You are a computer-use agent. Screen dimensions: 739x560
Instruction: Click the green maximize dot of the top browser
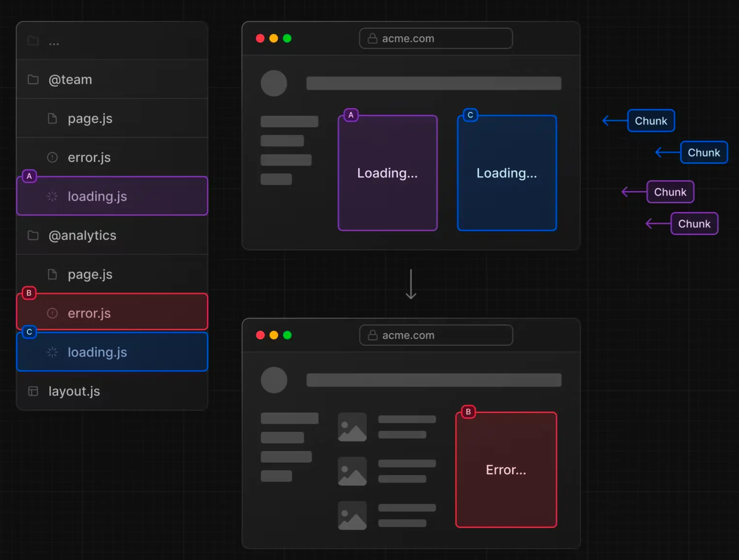click(x=287, y=38)
